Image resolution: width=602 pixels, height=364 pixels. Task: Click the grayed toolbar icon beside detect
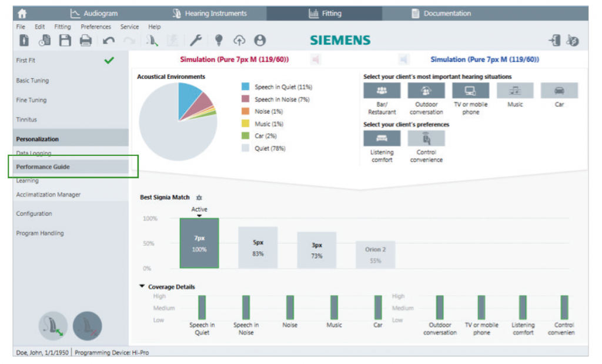pos(173,40)
